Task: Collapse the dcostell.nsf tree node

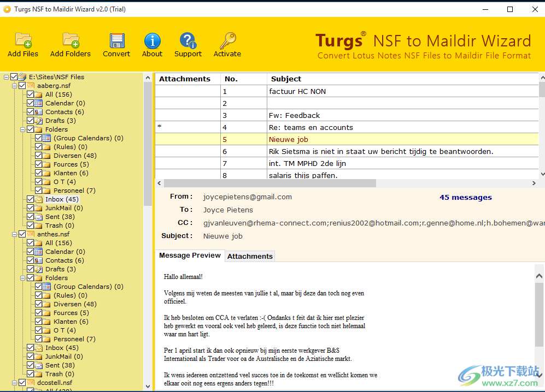Action: 14,383
